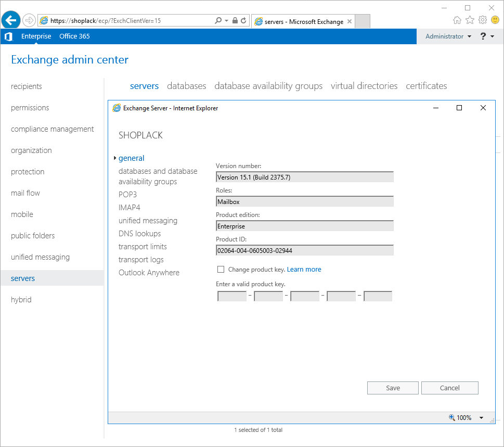Open Favorites star icon
Screen dimensions: 504x447
(470, 20)
